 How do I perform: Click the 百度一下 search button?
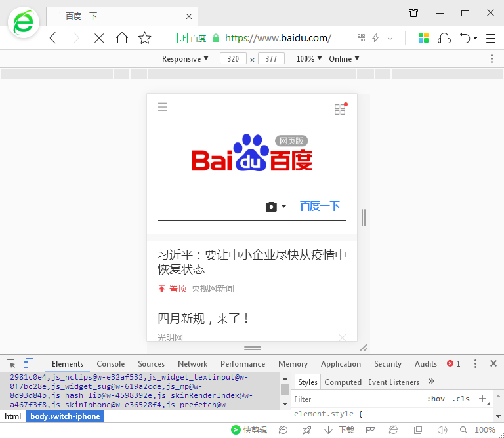(x=320, y=206)
